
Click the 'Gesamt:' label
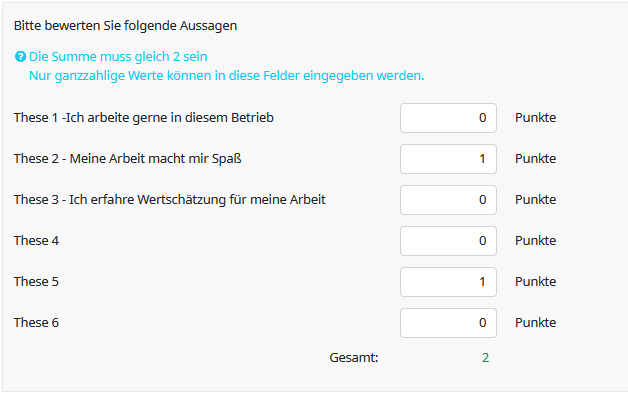354,357
